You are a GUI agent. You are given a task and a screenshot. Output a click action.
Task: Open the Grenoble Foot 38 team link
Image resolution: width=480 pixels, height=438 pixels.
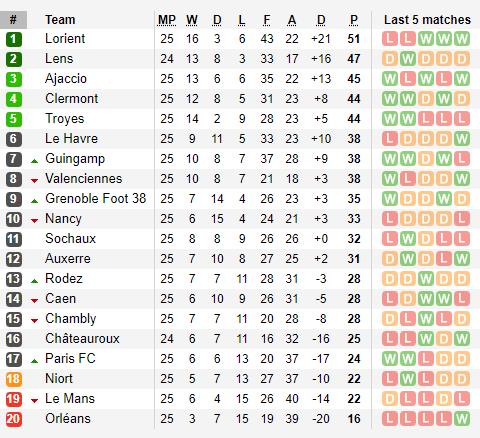coord(96,199)
